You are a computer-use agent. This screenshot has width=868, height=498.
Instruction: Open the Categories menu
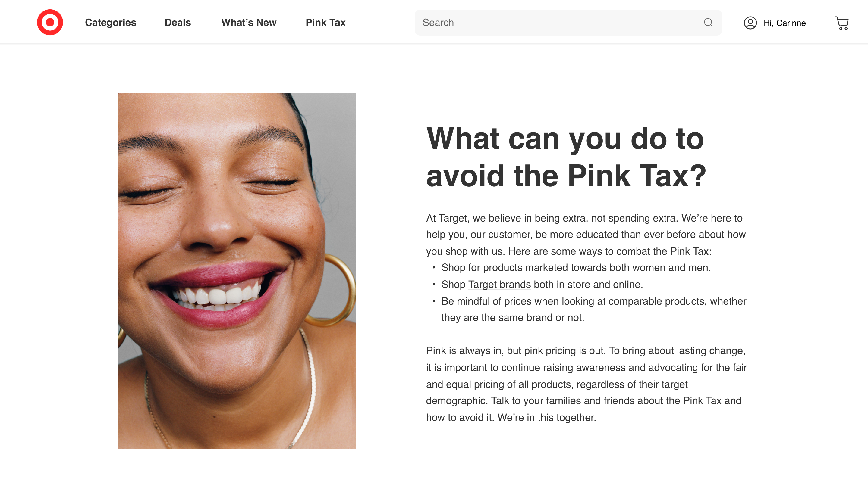111,23
